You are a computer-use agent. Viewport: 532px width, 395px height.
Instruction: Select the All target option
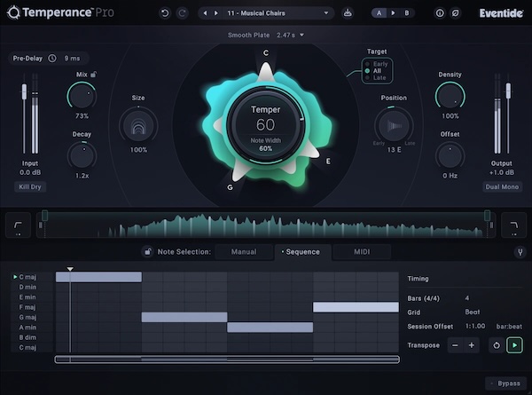pyautogui.click(x=373, y=71)
